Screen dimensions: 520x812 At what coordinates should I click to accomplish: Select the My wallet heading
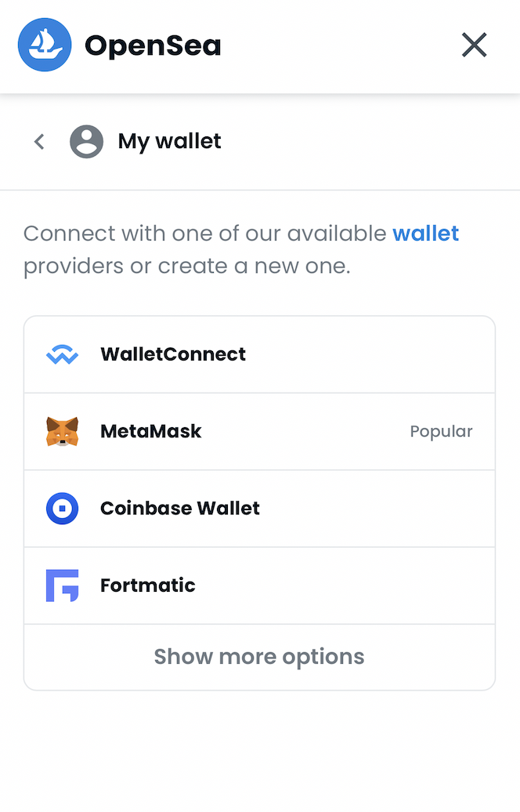pos(169,141)
